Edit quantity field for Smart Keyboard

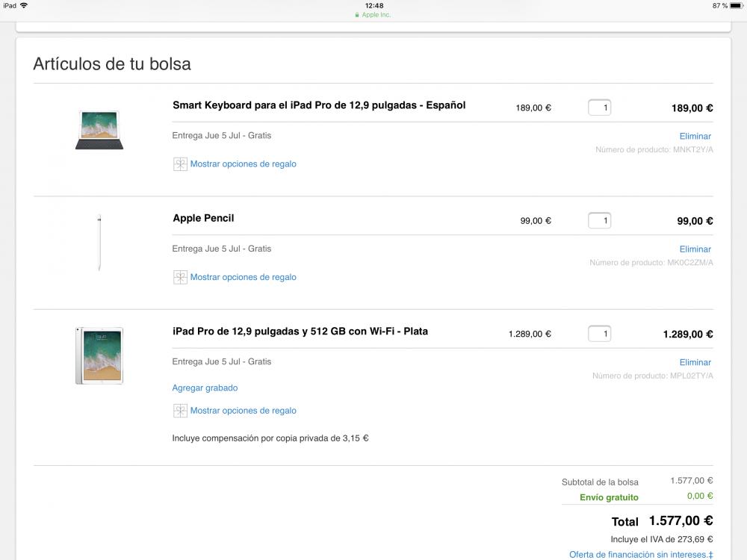600,108
